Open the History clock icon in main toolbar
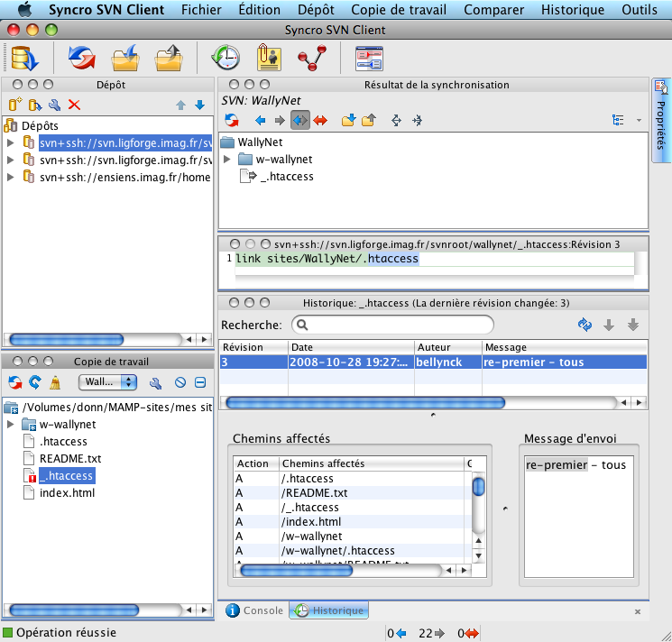The width and height of the screenshot is (672, 642). coord(226,58)
